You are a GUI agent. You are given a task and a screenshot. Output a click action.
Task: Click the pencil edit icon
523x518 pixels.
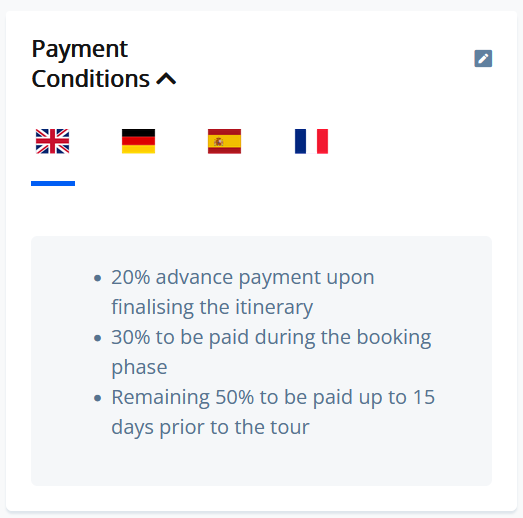(483, 59)
